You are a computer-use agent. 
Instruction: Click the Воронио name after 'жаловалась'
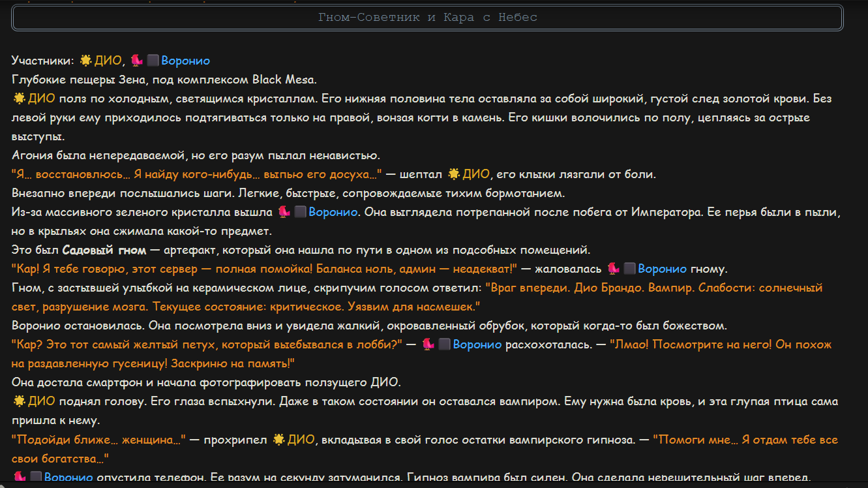[x=663, y=269]
